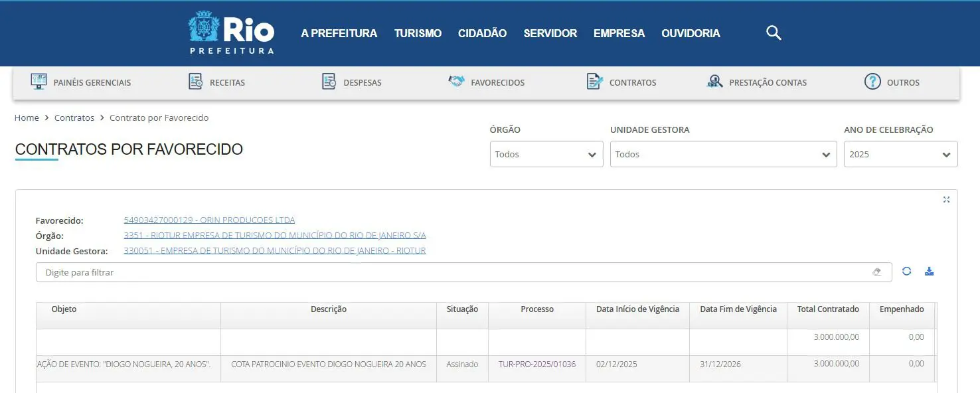The width and height of the screenshot is (980, 393).
Task: Open the A Prefeitura menu
Action: (x=339, y=33)
